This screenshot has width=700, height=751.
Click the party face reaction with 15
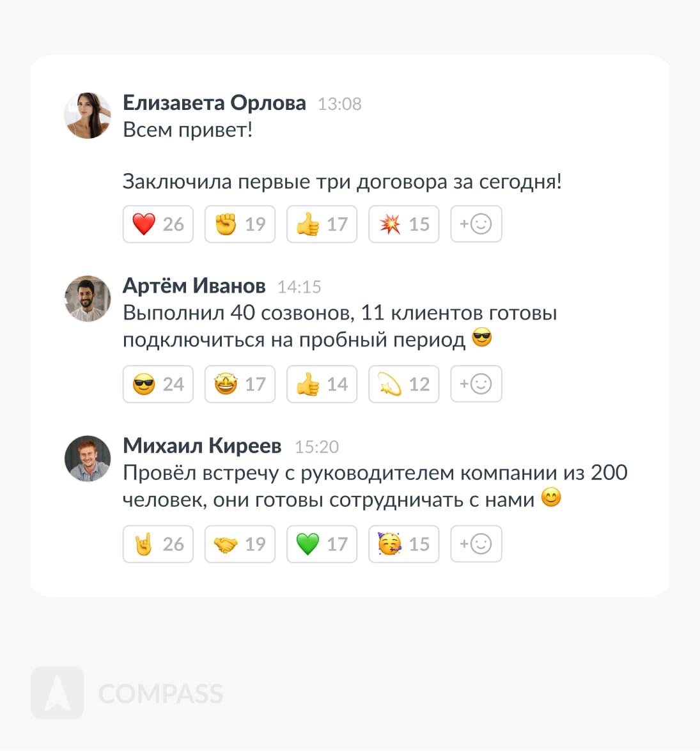point(404,544)
